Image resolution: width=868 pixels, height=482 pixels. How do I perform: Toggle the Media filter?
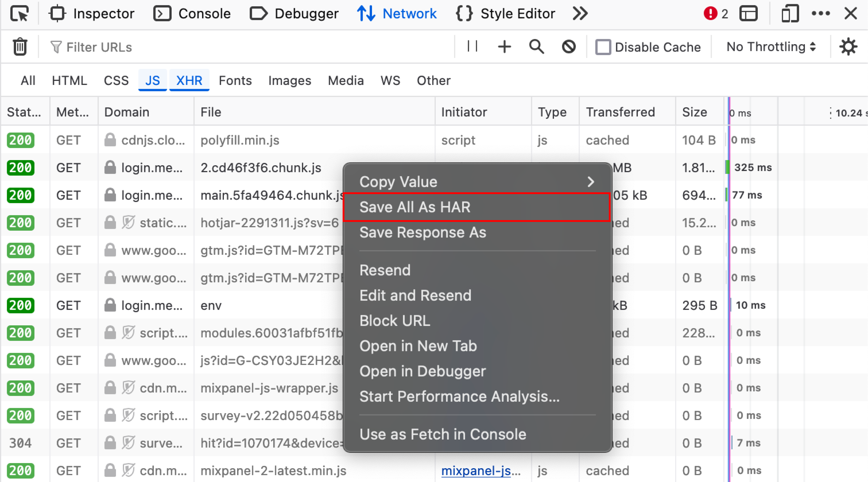tap(346, 81)
